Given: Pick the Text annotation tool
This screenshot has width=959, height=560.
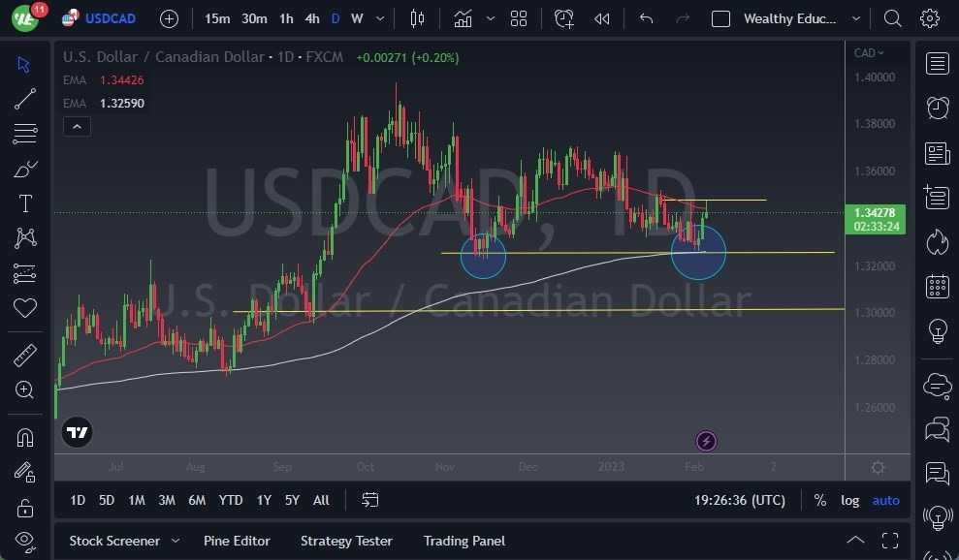Looking at the screenshot, I should pyautogui.click(x=24, y=203).
